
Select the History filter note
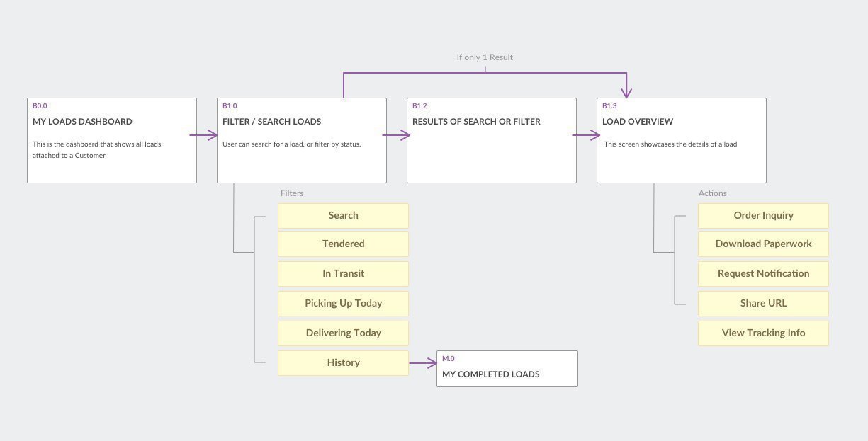343,363
